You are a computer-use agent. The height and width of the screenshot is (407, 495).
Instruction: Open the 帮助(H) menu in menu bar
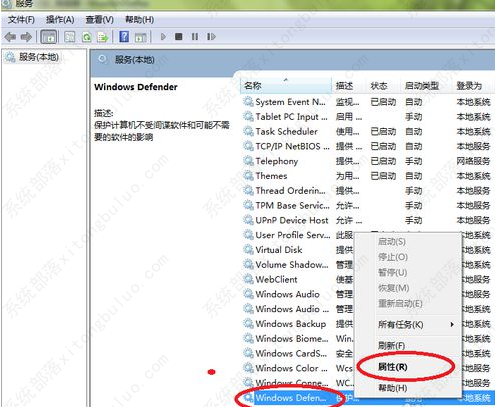[x=139, y=20]
